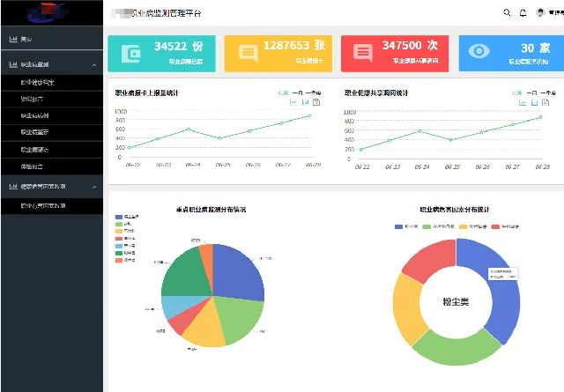Toggle blue legend item of the pie chart
The height and width of the screenshot is (392, 564).
(120, 216)
